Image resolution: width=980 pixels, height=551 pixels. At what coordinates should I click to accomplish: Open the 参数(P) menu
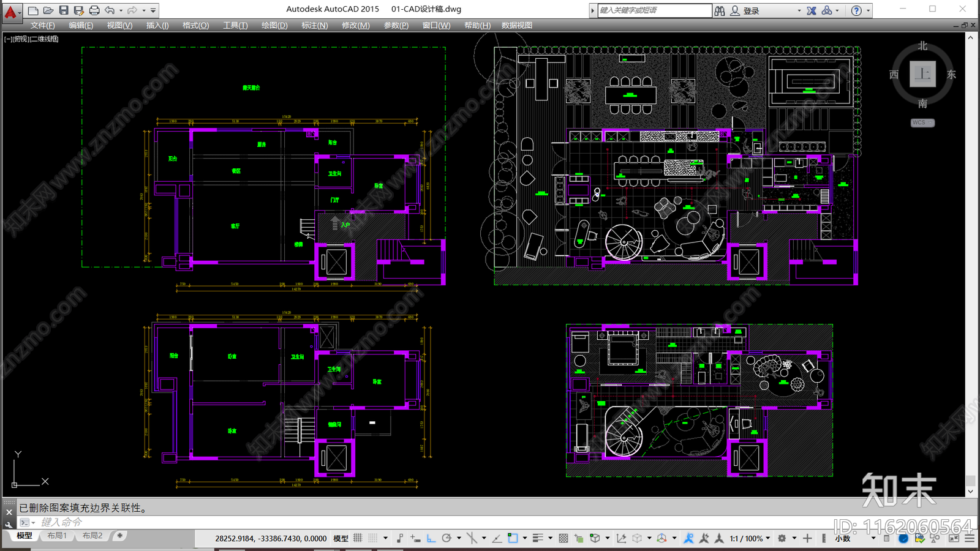pos(396,25)
